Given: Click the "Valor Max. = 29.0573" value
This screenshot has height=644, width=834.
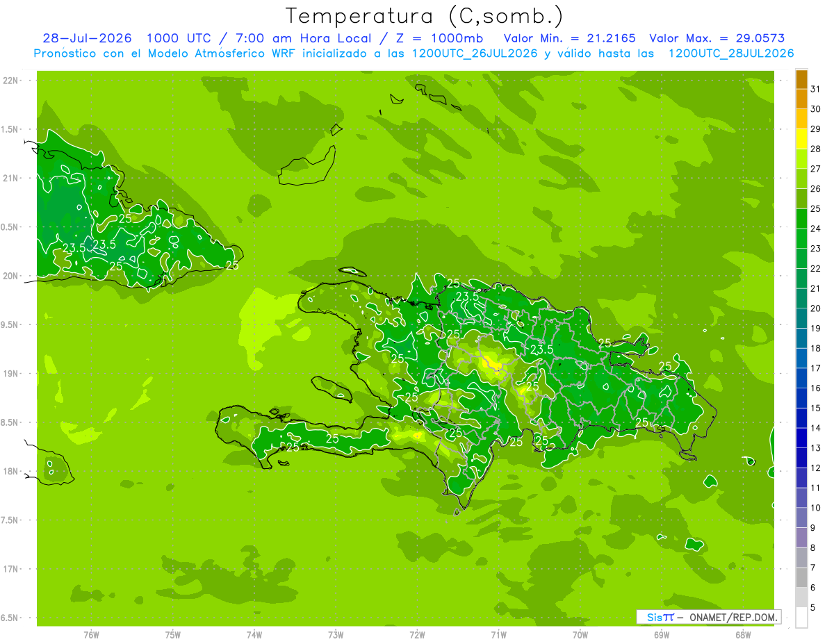Looking at the screenshot, I should point(717,38).
